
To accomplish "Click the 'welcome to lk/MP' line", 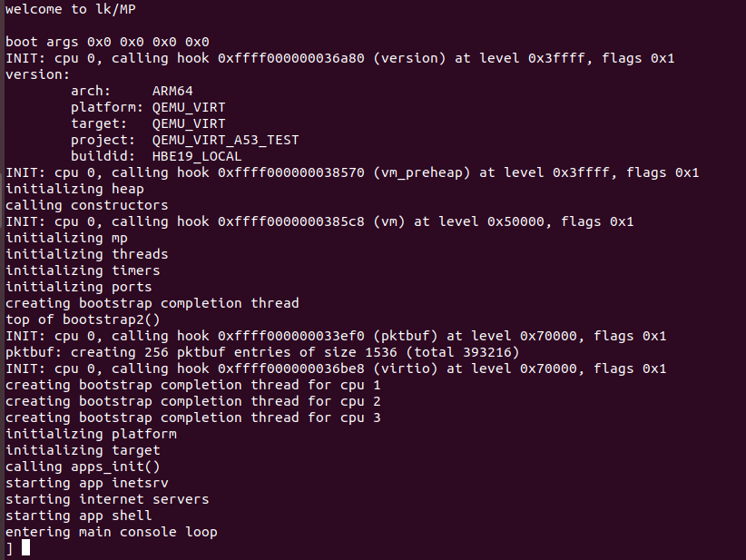I will point(71,9).
